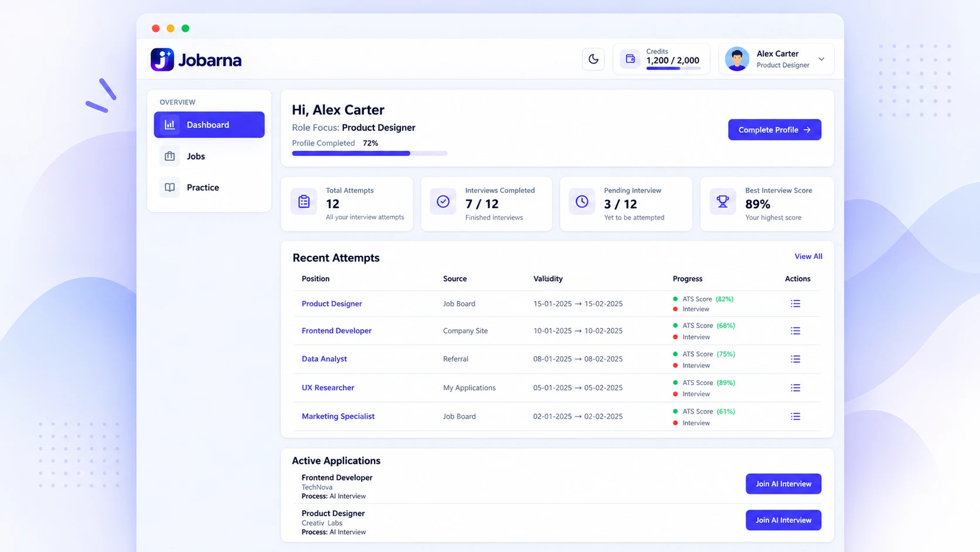Click ATS Score (82%) in Product Designer row

[x=708, y=299]
